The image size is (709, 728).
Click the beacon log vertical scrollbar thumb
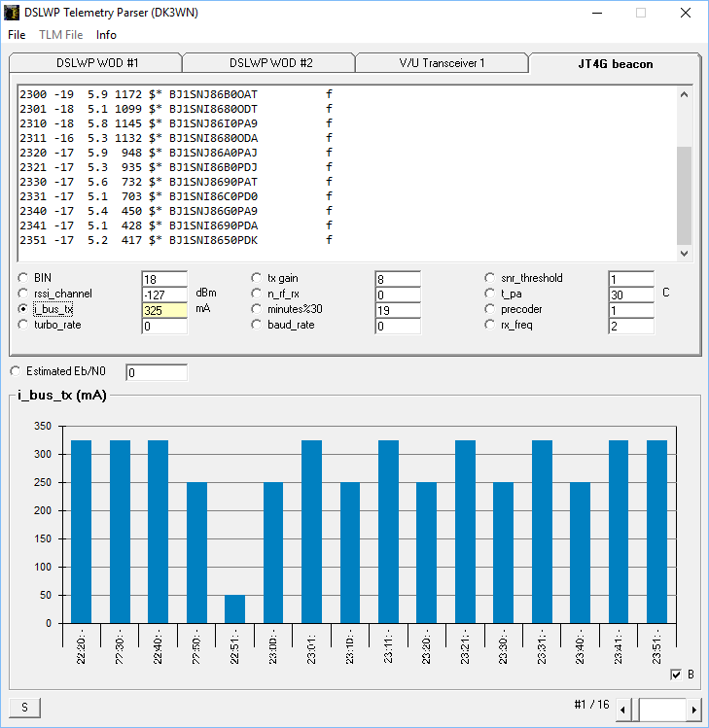pyautogui.click(x=684, y=195)
